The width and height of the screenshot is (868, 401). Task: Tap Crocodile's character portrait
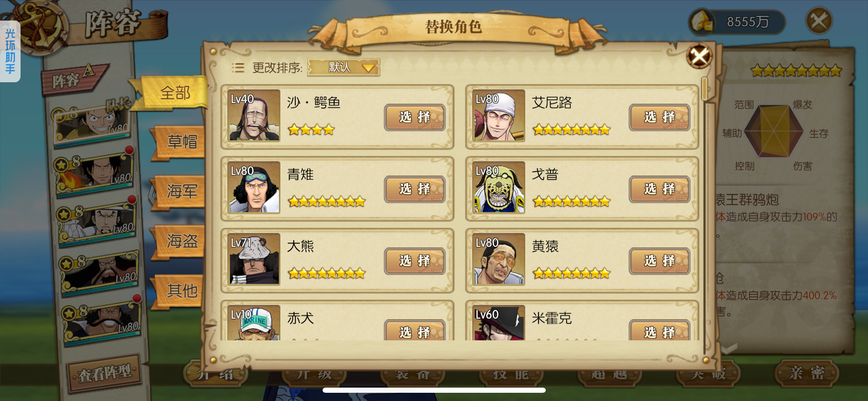point(254,116)
